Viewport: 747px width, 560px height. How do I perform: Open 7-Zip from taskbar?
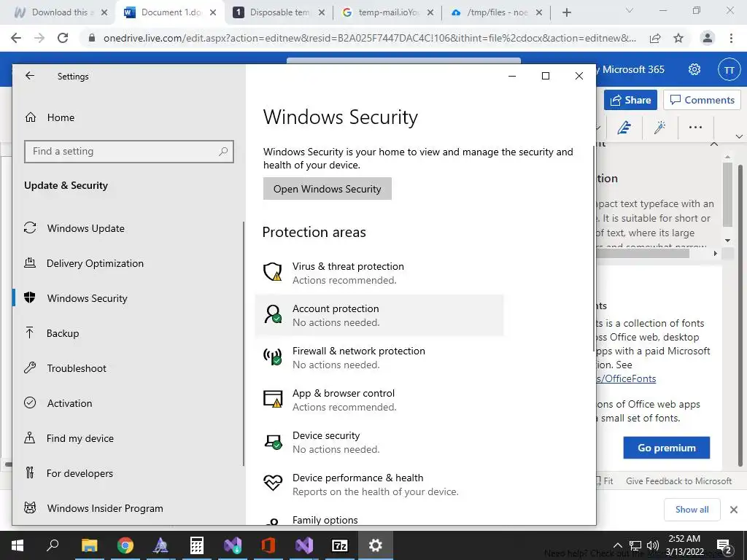tap(339, 545)
